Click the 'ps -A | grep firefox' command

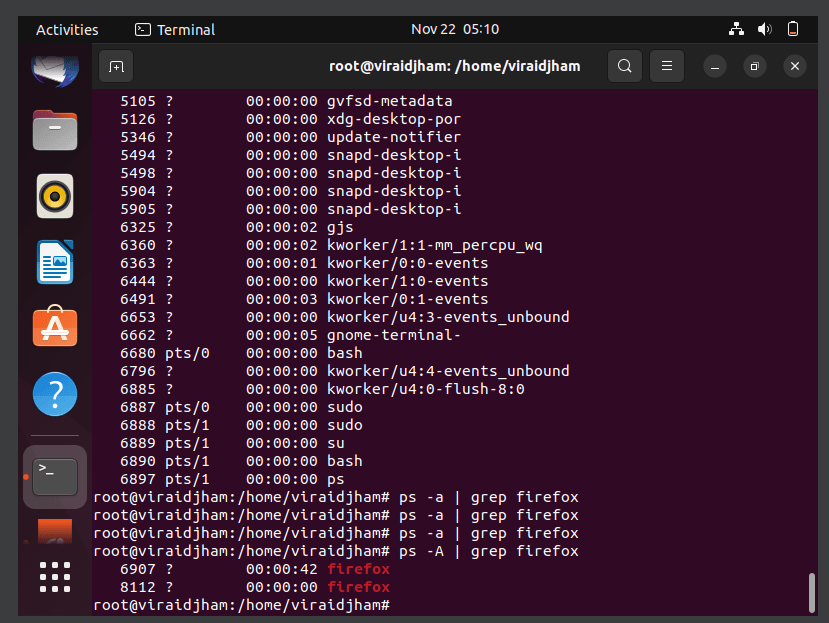489,551
